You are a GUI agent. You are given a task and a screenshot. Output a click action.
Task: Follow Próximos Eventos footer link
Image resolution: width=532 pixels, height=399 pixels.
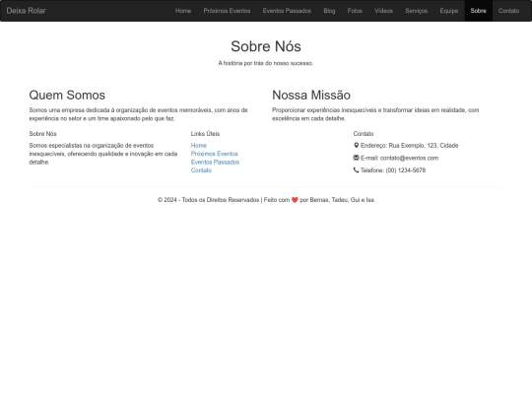215,154
